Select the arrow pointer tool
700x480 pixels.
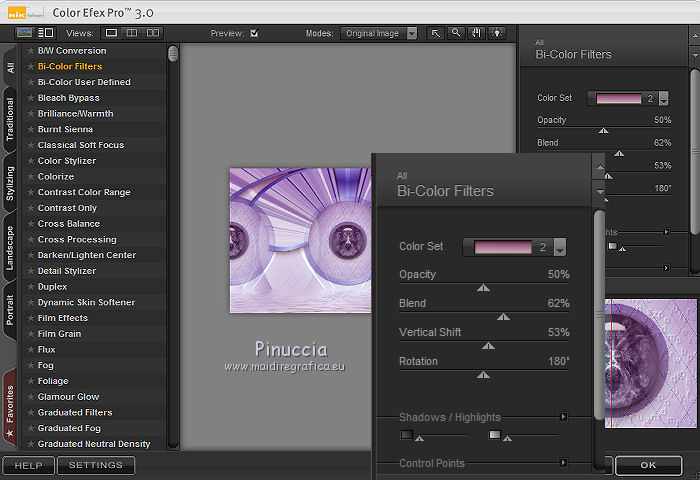tap(436, 33)
